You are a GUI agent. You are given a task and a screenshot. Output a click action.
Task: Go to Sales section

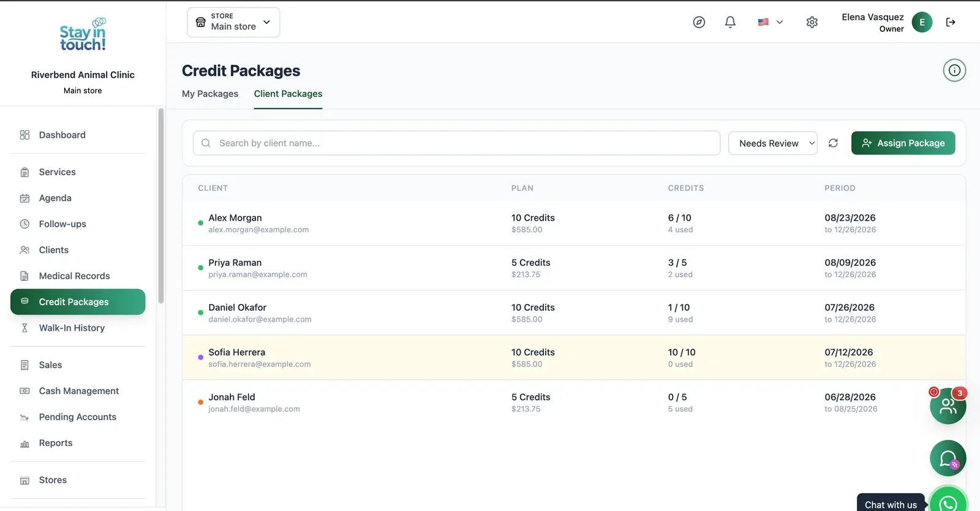pos(78,365)
